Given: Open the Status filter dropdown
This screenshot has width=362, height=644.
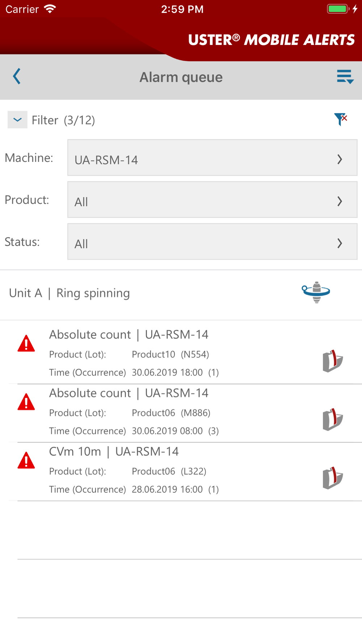Looking at the screenshot, I should (212, 242).
